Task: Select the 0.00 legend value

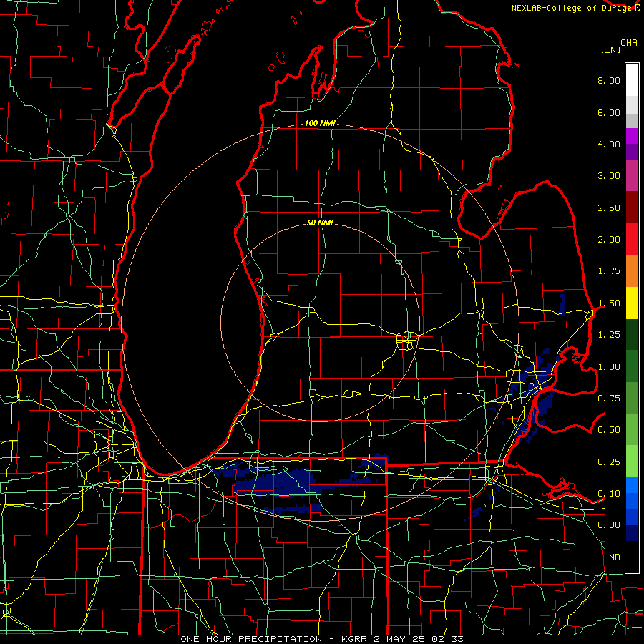Action: [x=609, y=525]
